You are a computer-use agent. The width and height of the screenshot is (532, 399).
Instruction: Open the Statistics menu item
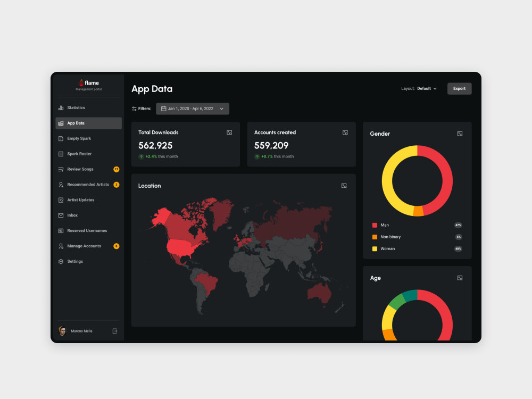click(x=88, y=108)
